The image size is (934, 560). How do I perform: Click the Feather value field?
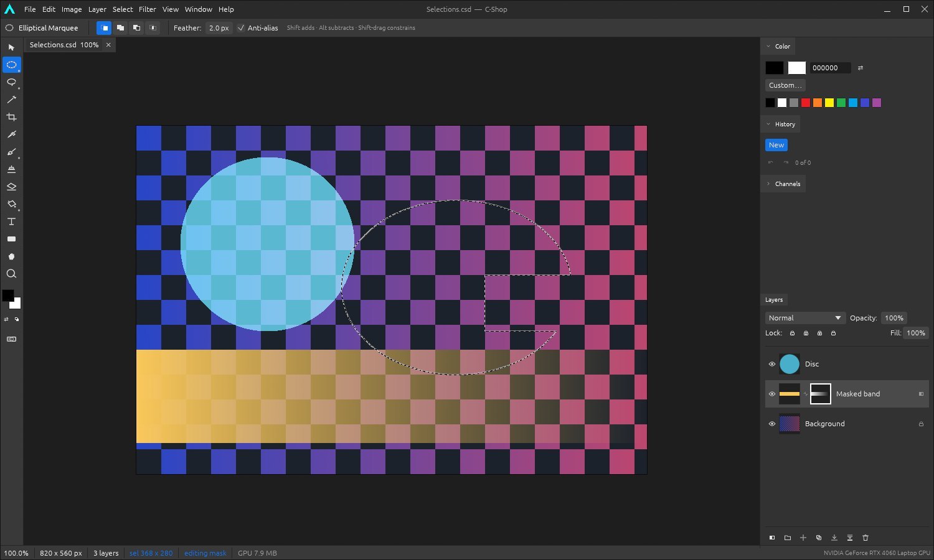[219, 28]
